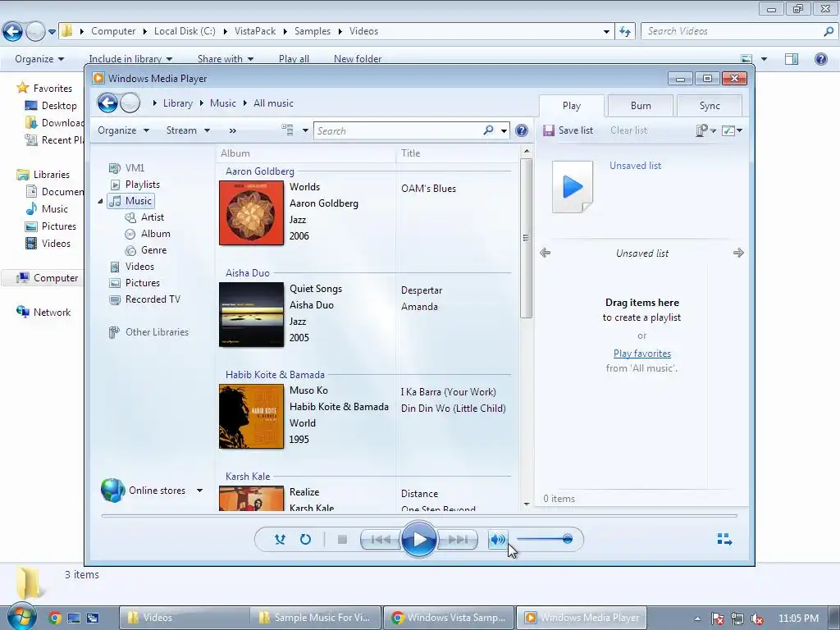The height and width of the screenshot is (630, 840).
Task: Click Play all in Explorer toolbar
Action: point(294,59)
